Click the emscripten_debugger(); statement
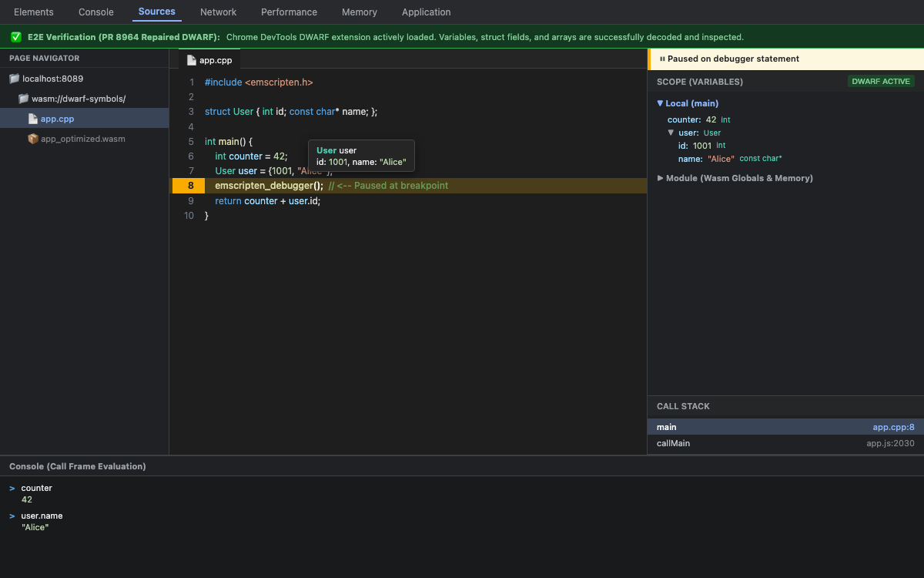924x578 pixels. pos(269,186)
